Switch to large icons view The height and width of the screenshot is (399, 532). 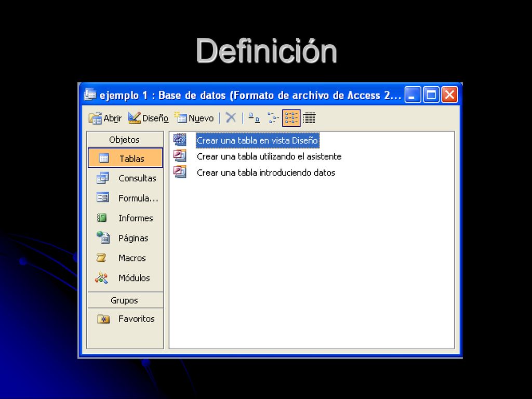pyautogui.click(x=254, y=118)
